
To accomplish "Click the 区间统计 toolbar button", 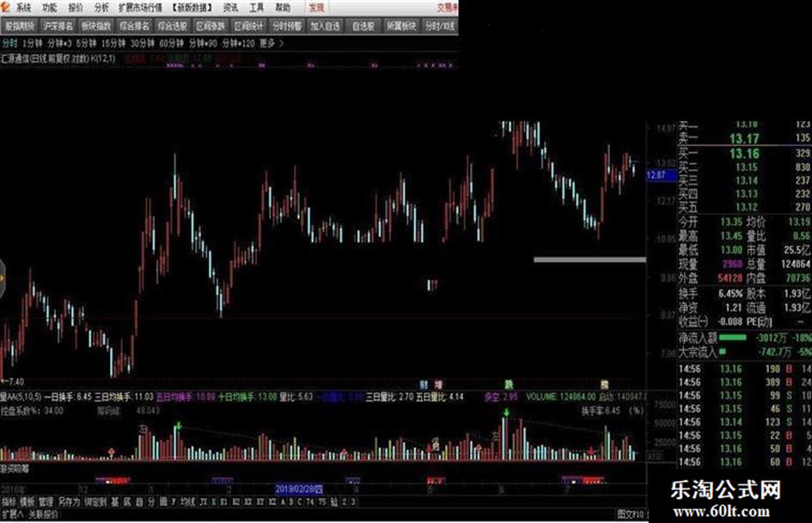I will pyautogui.click(x=248, y=26).
